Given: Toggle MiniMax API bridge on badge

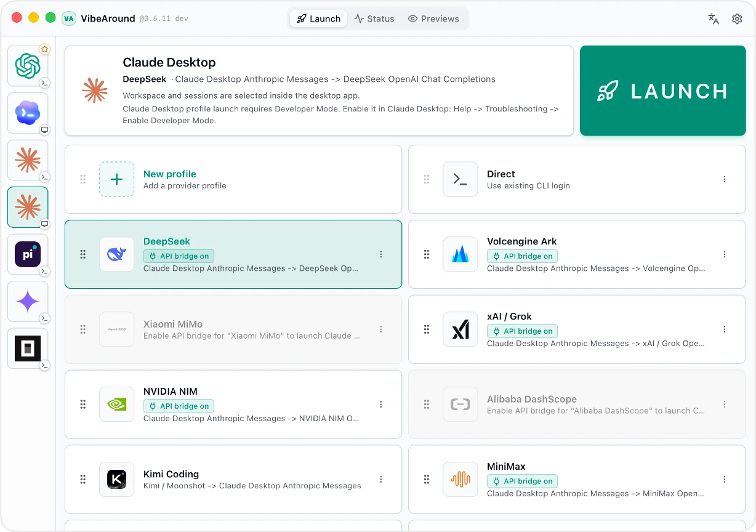Looking at the screenshot, I should [522, 482].
